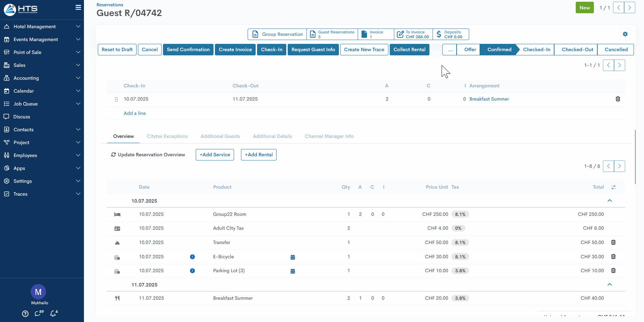Screen dimensions: 644x322
Task: Collapse the 11.07.2025 date group
Action: pyautogui.click(x=610, y=284)
